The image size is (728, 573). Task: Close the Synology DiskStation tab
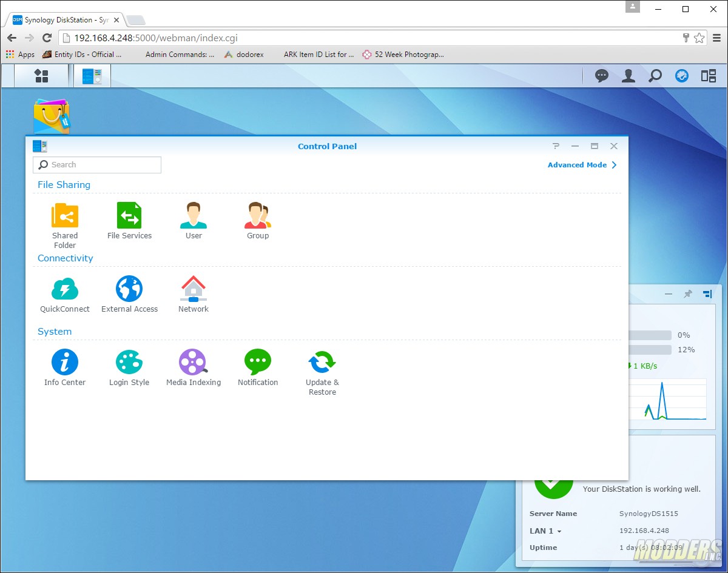[116, 20]
